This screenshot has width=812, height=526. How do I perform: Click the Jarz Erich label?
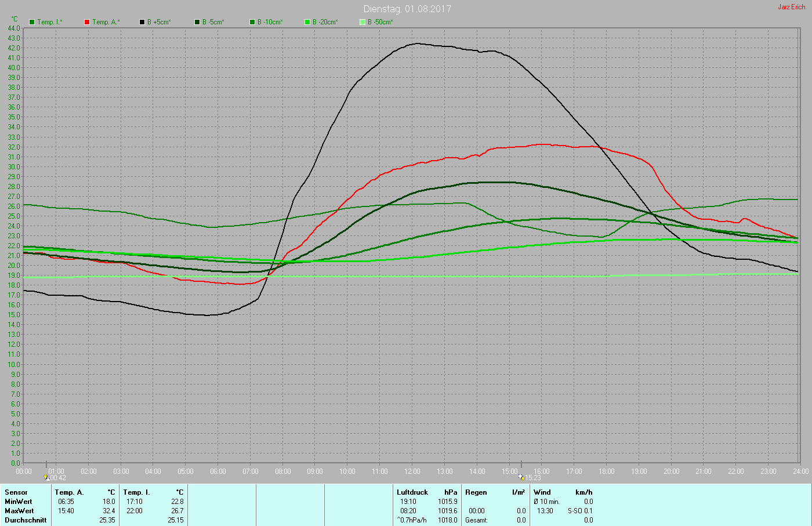click(x=791, y=7)
